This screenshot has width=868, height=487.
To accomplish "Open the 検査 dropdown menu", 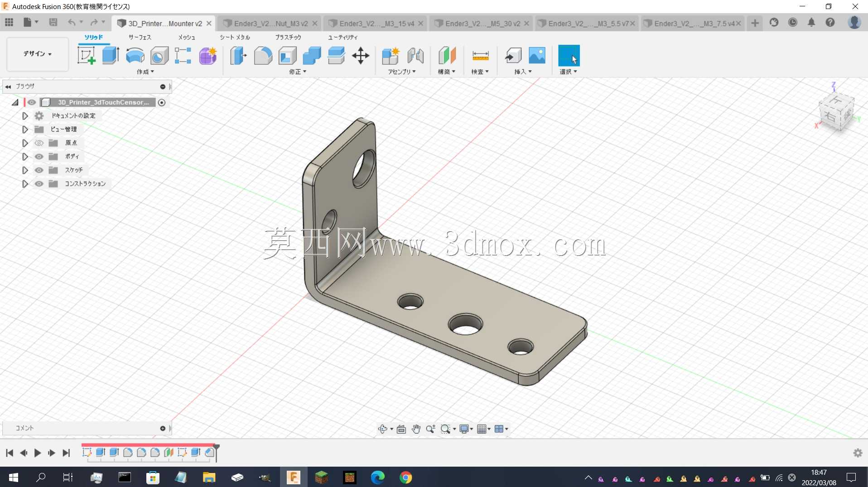I will 480,72.
